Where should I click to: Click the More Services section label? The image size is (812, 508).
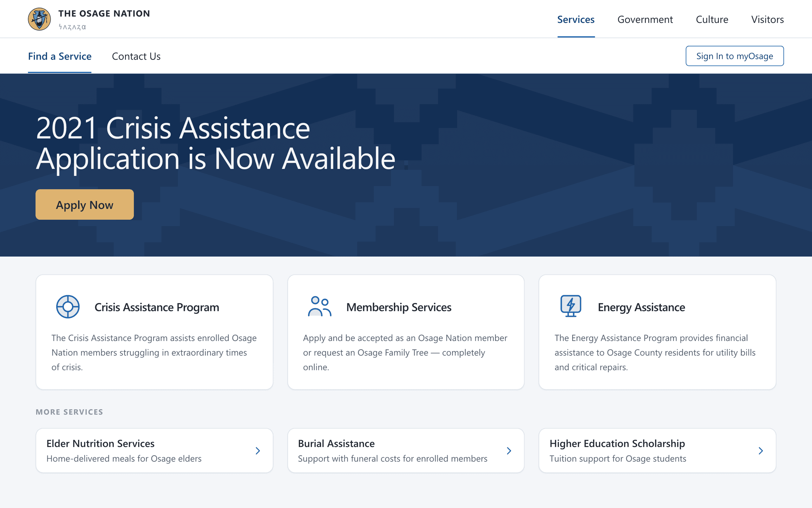69,412
